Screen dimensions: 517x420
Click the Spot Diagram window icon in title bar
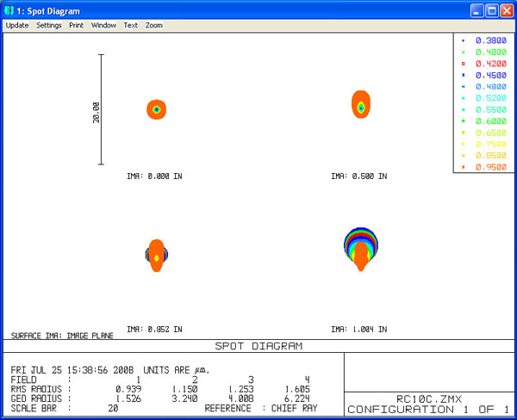click(x=9, y=11)
